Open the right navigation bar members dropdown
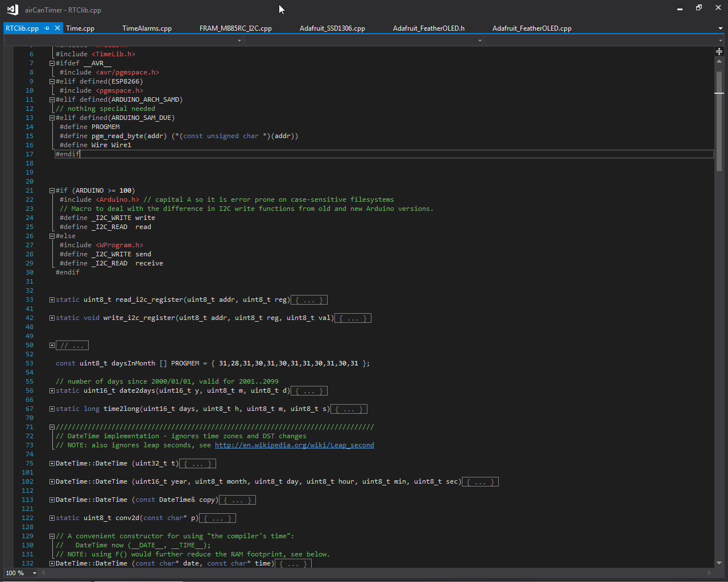 (x=721, y=40)
